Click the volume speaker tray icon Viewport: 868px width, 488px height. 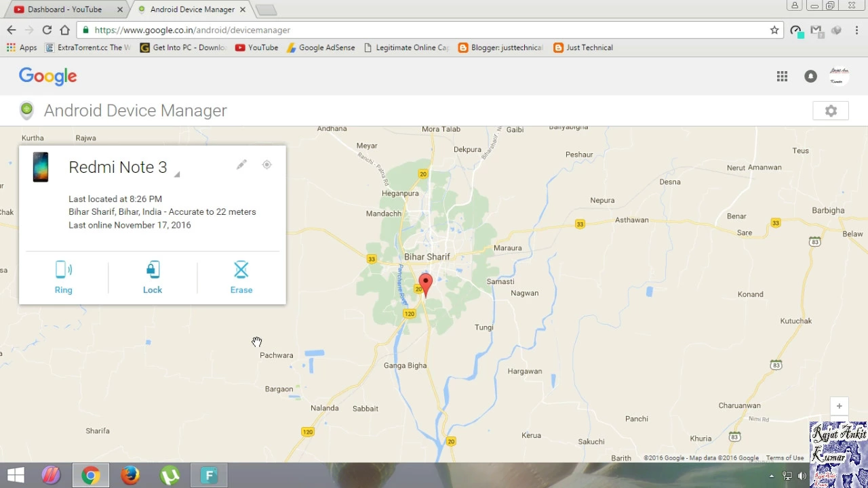(x=802, y=476)
